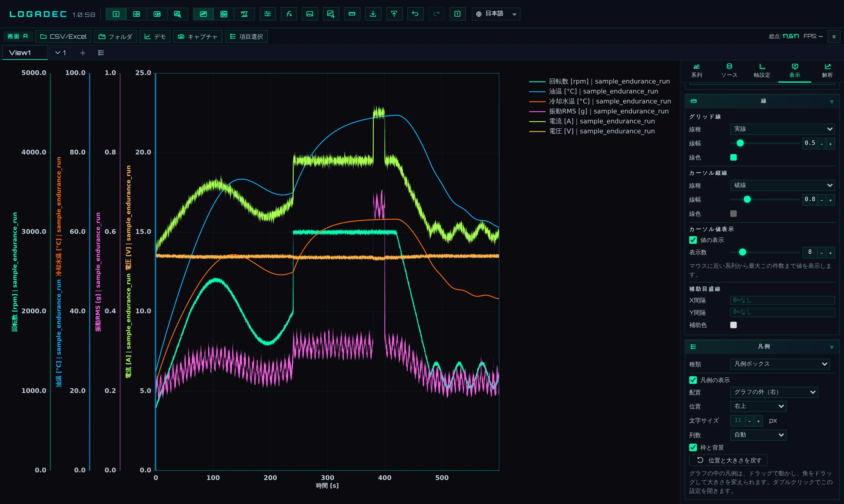
Task: Open the 配置 dropdown showing グラフの外（右）
Action: (x=774, y=392)
